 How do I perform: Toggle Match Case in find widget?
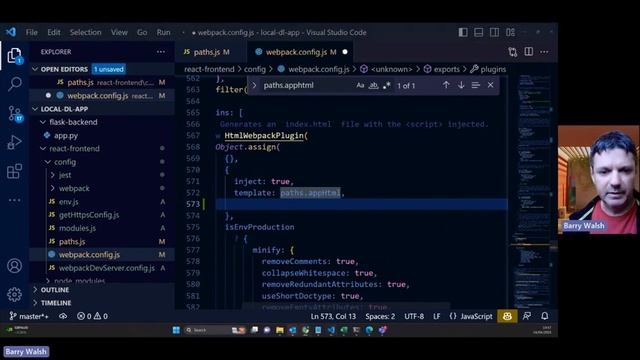click(x=360, y=85)
